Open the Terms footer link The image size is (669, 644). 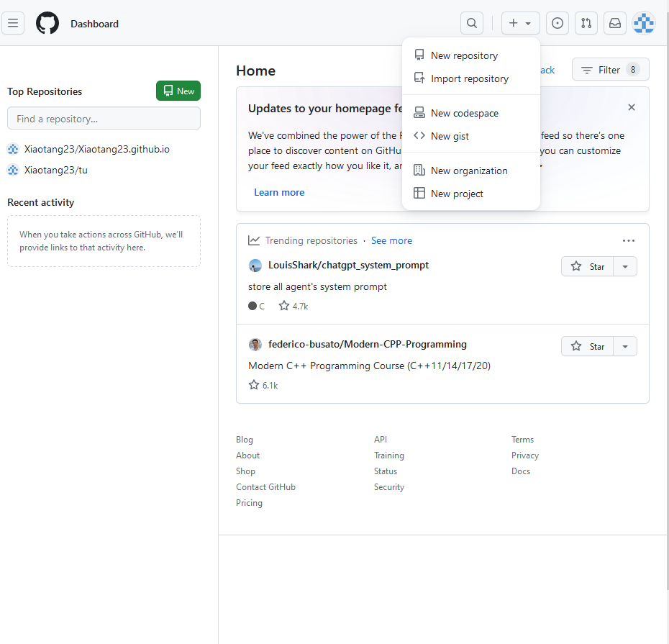[x=523, y=440]
